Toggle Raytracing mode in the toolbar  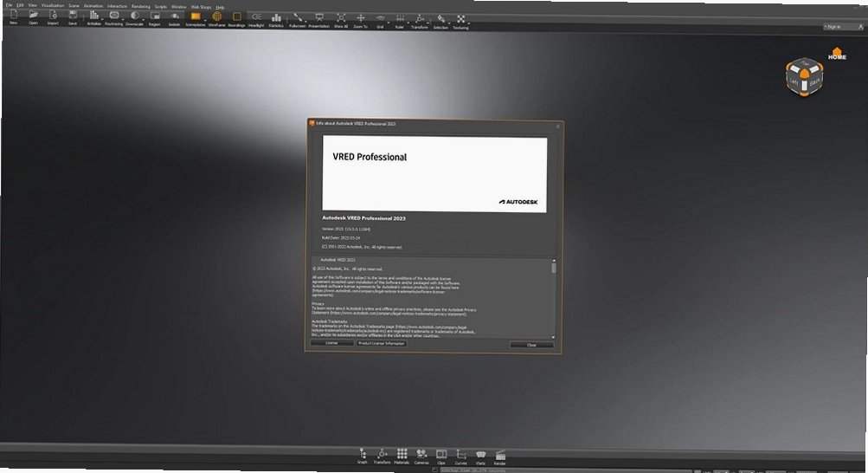click(114, 17)
